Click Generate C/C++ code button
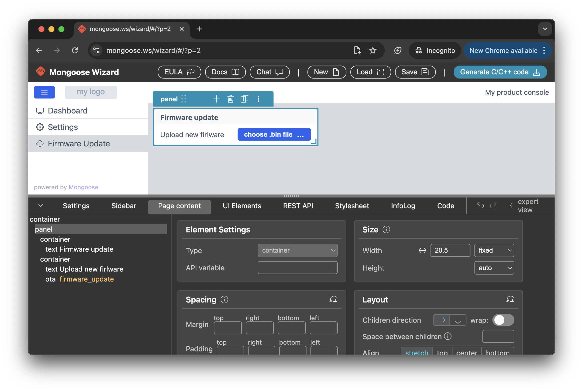The height and width of the screenshot is (392, 583). point(500,72)
